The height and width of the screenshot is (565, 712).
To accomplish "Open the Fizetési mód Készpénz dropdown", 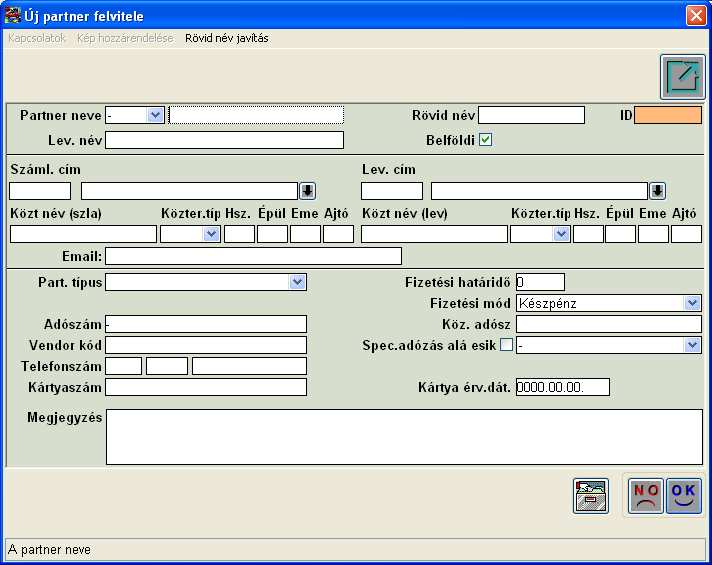I will (x=692, y=303).
